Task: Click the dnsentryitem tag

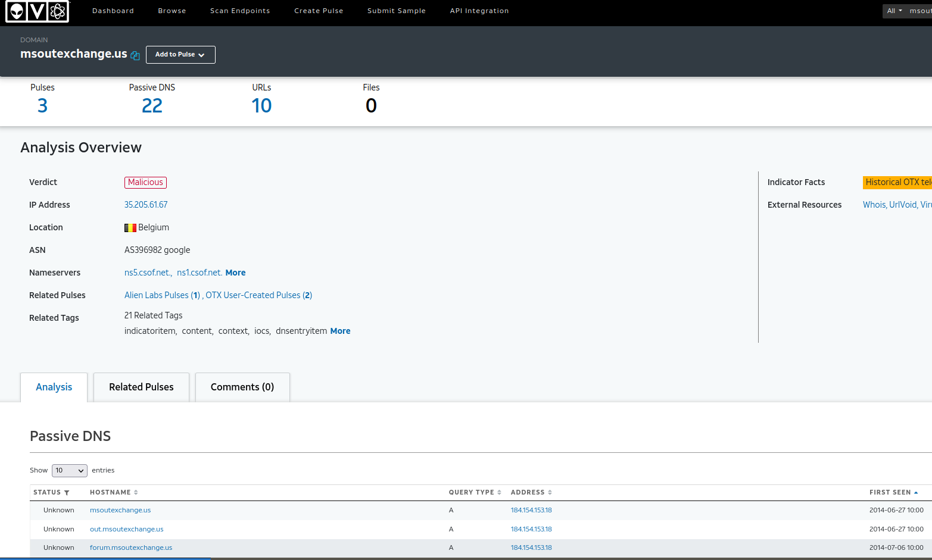Action: 301,331
